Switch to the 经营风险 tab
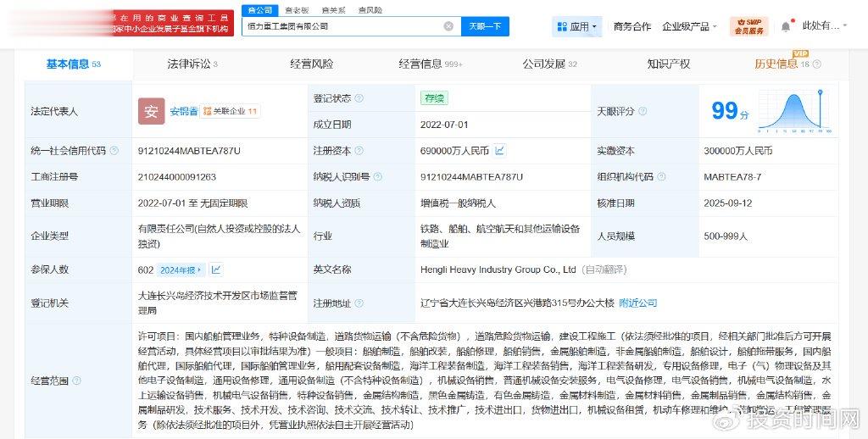The image size is (868, 439). (312, 64)
